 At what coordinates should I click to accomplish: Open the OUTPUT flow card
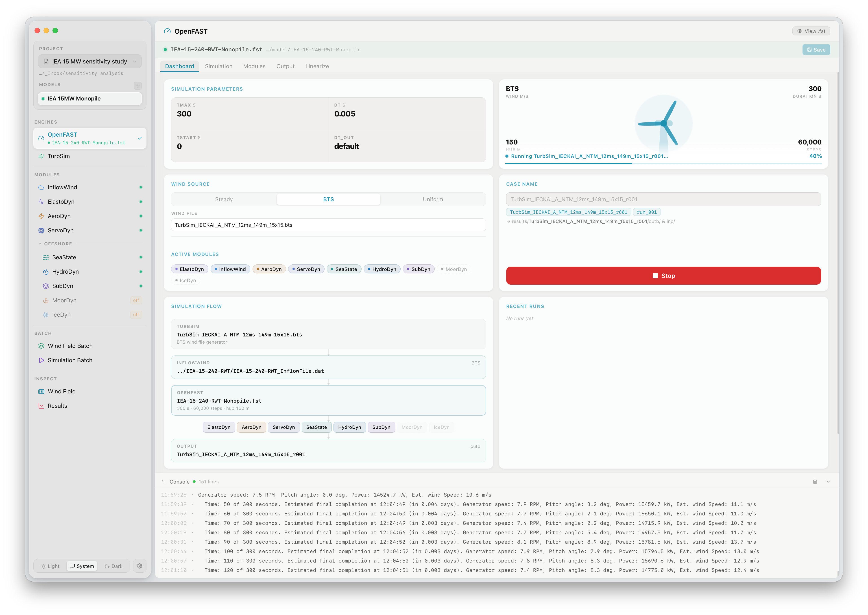328,451
